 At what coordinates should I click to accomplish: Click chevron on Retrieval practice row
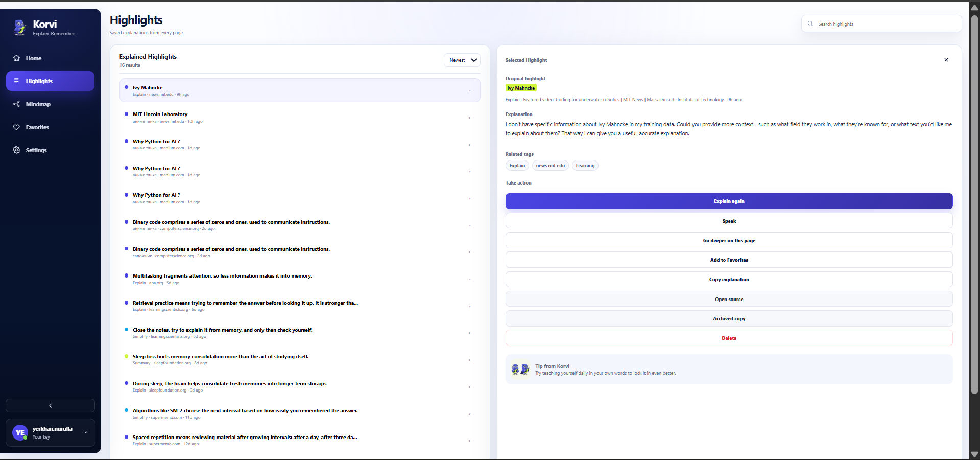[x=469, y=306]
